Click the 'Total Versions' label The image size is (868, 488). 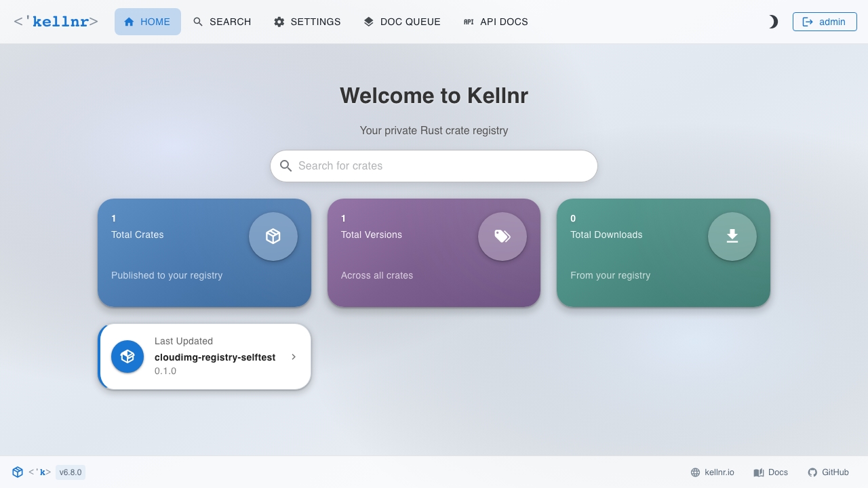372,235
